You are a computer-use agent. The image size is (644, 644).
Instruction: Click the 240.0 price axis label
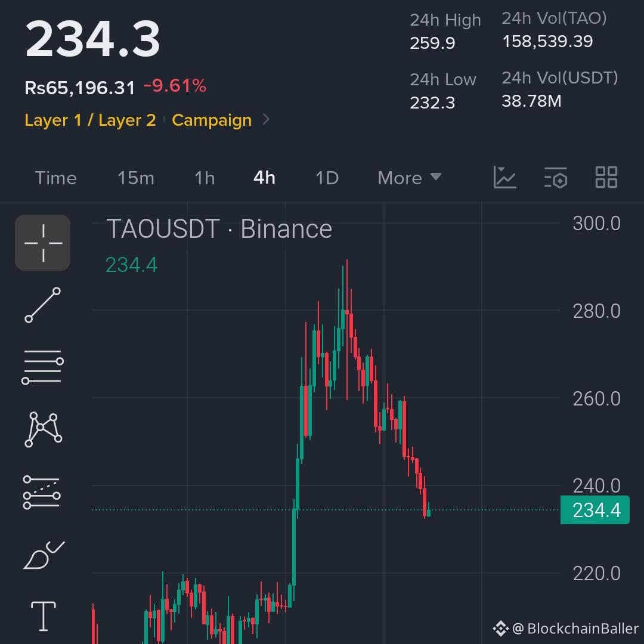(x=596, y=486)
